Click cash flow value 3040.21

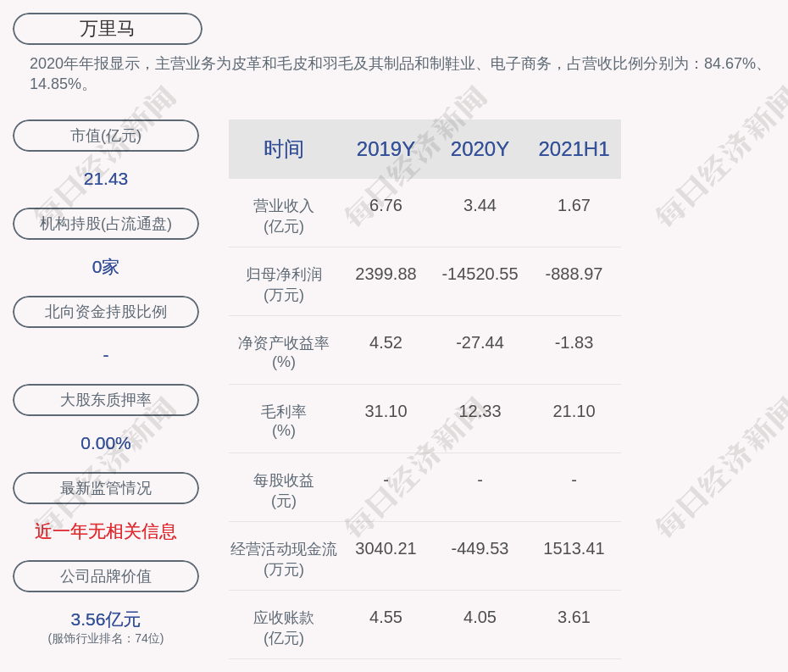tap(386, 548)
